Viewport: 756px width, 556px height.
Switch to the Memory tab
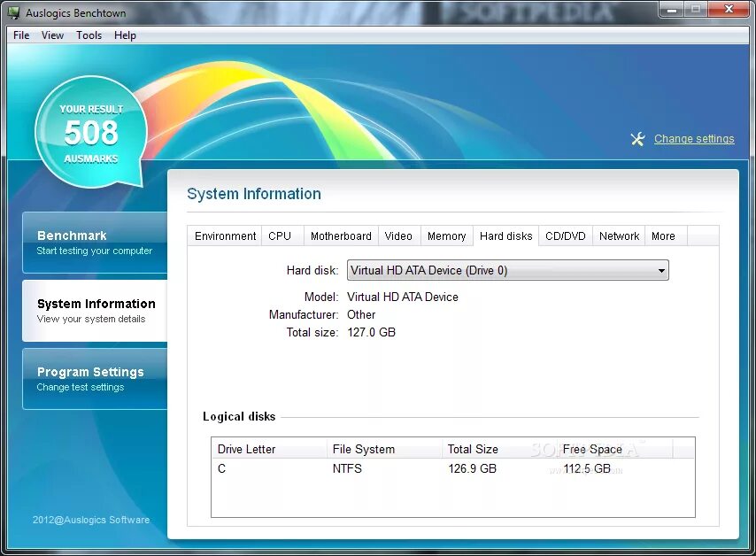pyautogui.click(x=446, y=236)
